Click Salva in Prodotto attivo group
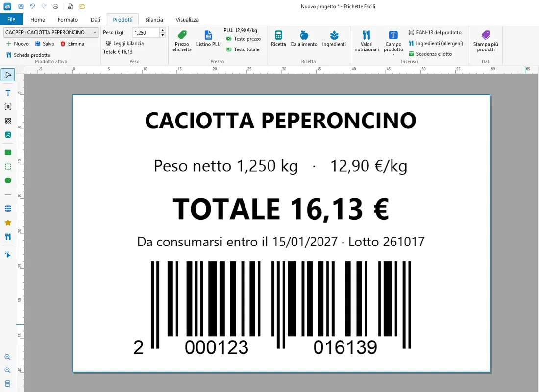 (45, 44)
